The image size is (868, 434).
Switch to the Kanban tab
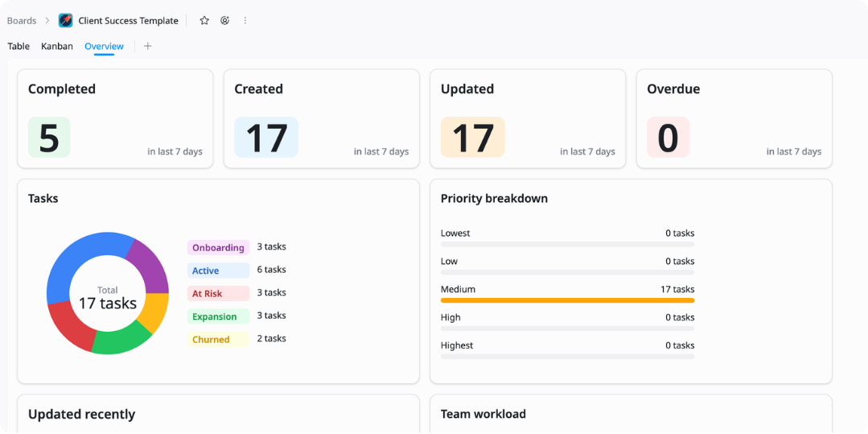57,46
